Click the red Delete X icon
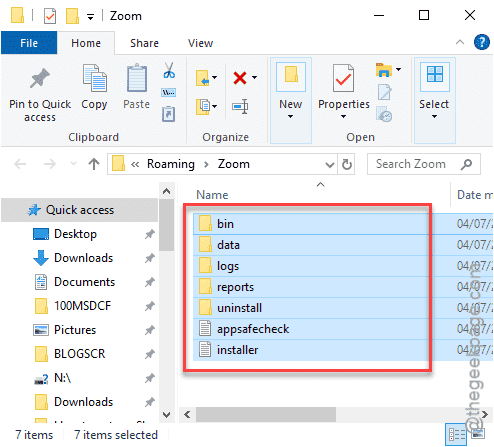 pos(240,78)
